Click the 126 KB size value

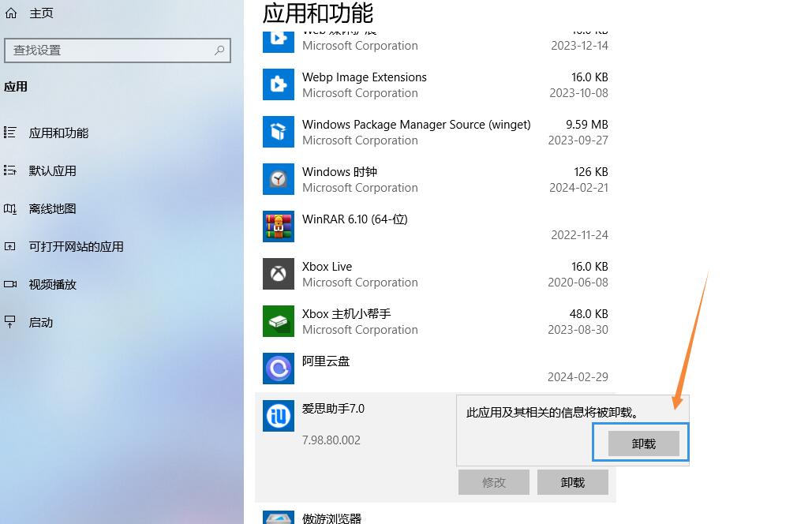(x=591, y=172)
